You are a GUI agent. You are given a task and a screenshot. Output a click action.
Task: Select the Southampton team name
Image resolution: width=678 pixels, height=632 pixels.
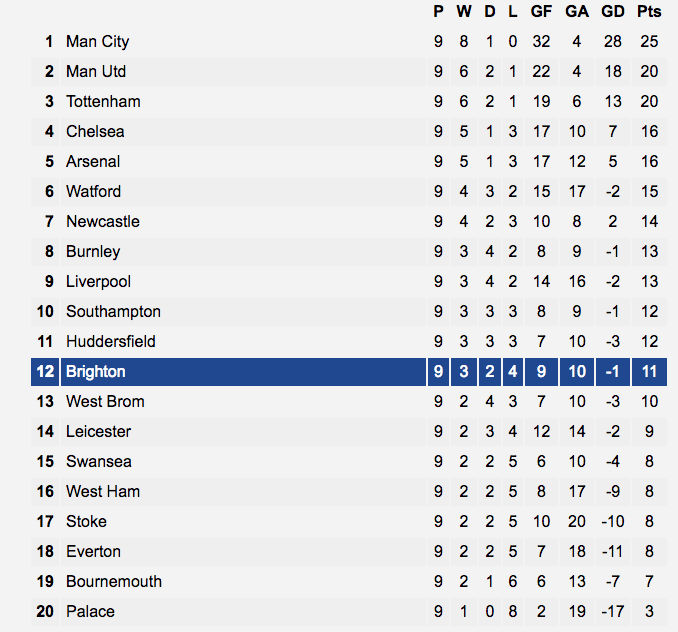[x=113, y=312]
